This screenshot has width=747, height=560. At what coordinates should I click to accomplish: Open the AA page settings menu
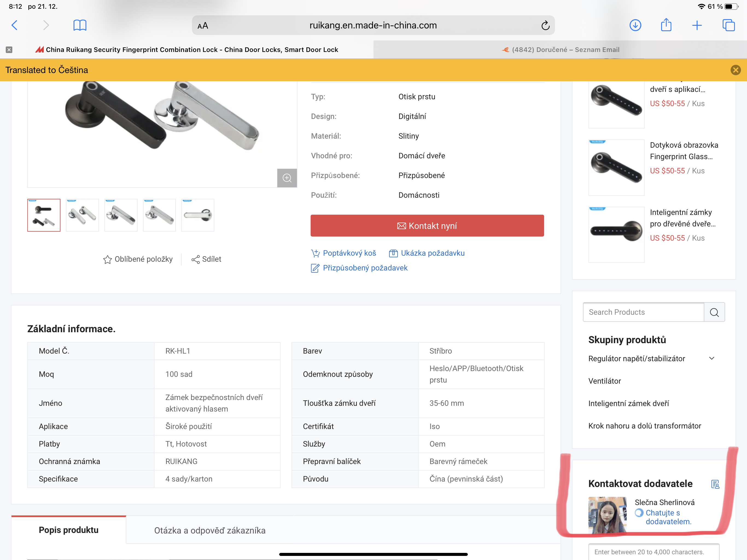203,26
